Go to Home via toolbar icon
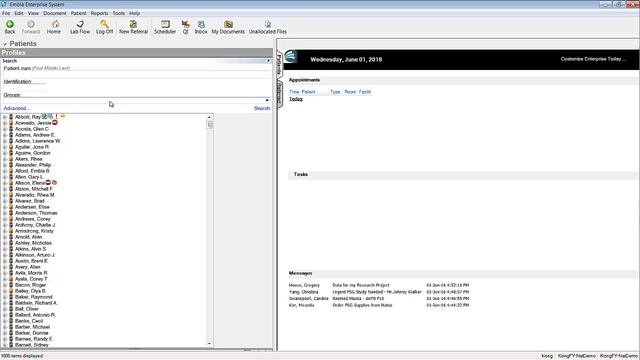 [55, 24]
